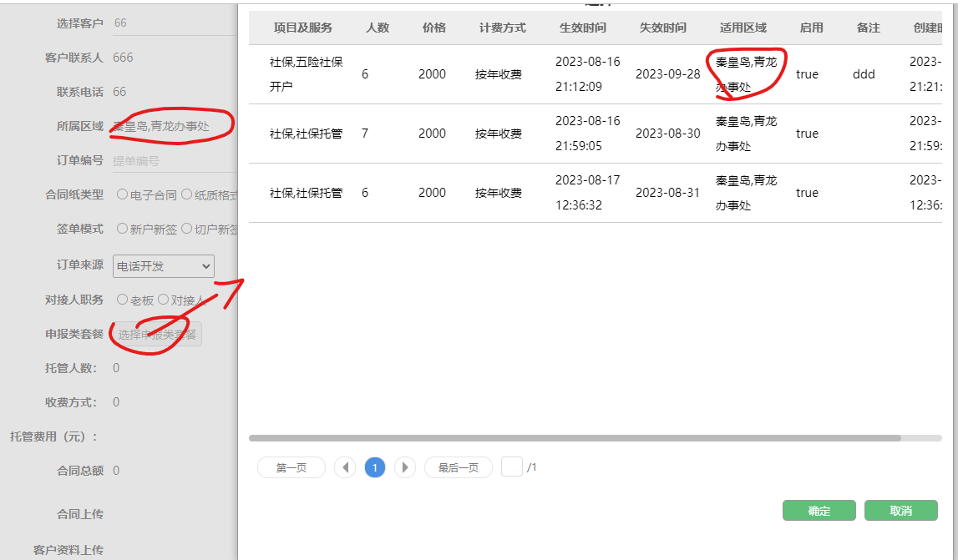This screenshot has width=958, height=560.
Task: Click expiry date 2023-08-30 cell
Action: (668, 134)
